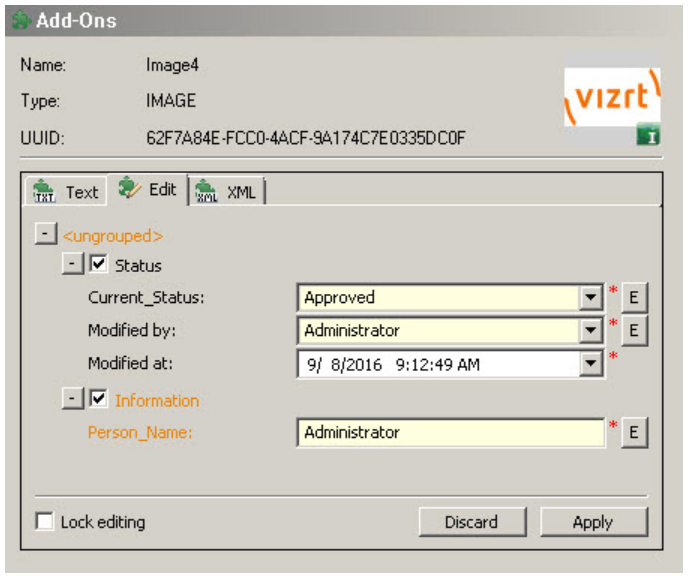Click the Image4 name value

pyautogui.click(x=172, y=65)
